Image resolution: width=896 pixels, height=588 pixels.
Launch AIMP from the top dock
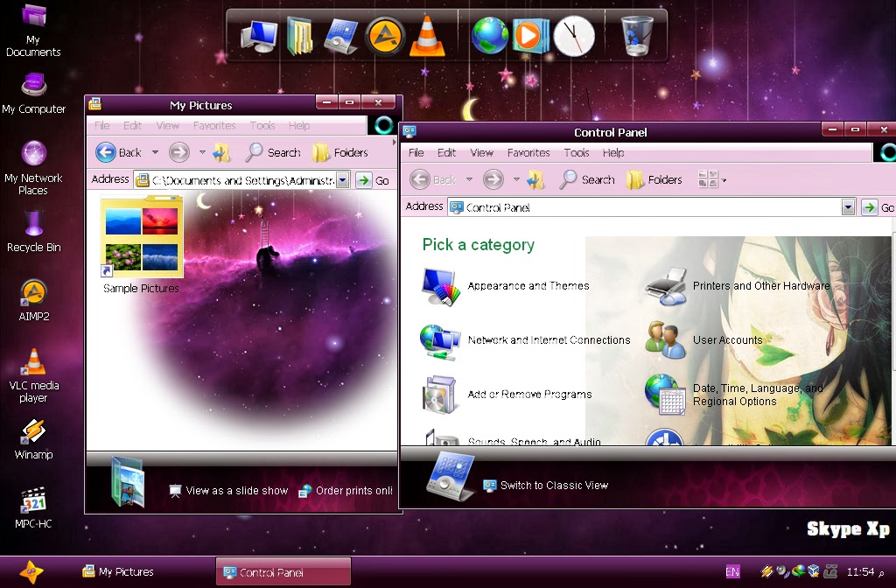[x=385, y=36]
